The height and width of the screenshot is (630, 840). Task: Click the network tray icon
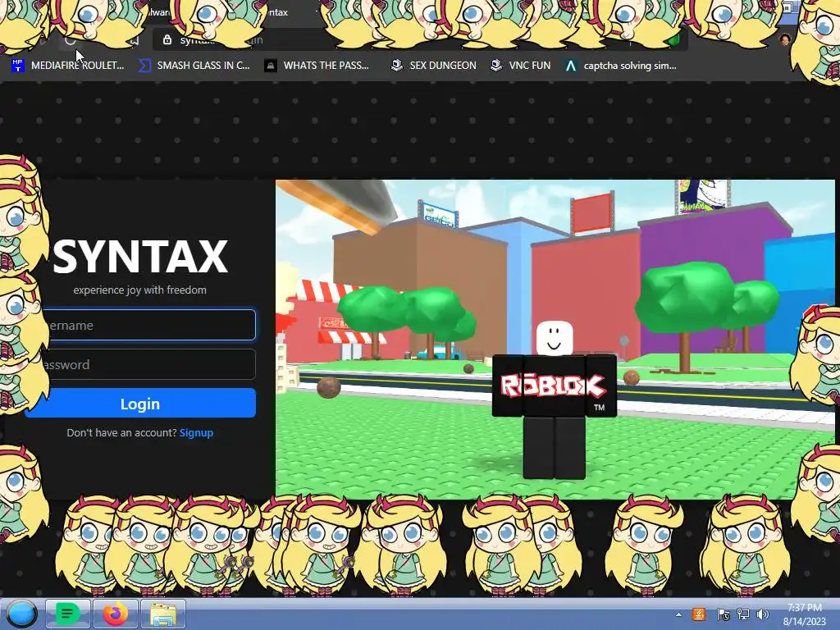(x=743, y=614)
